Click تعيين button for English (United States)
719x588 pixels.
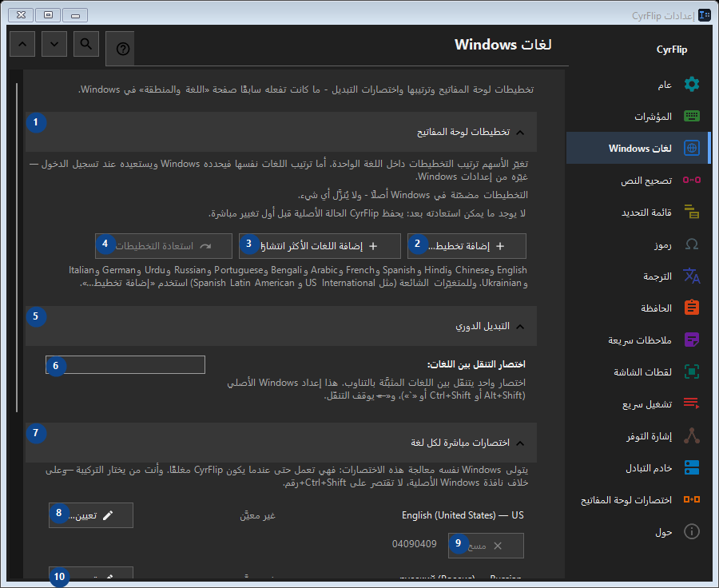coord(91,515)
